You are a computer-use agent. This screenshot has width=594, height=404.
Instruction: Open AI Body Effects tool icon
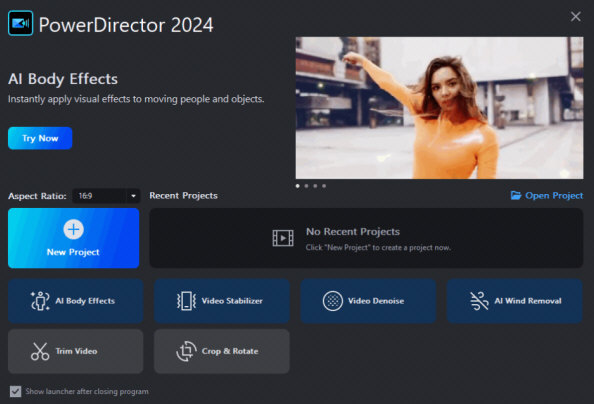tap(40, 301)
